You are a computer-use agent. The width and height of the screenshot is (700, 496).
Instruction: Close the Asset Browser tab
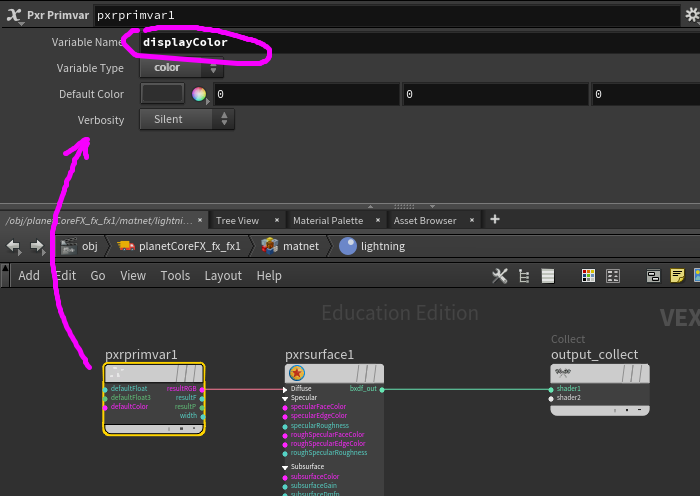472,220
